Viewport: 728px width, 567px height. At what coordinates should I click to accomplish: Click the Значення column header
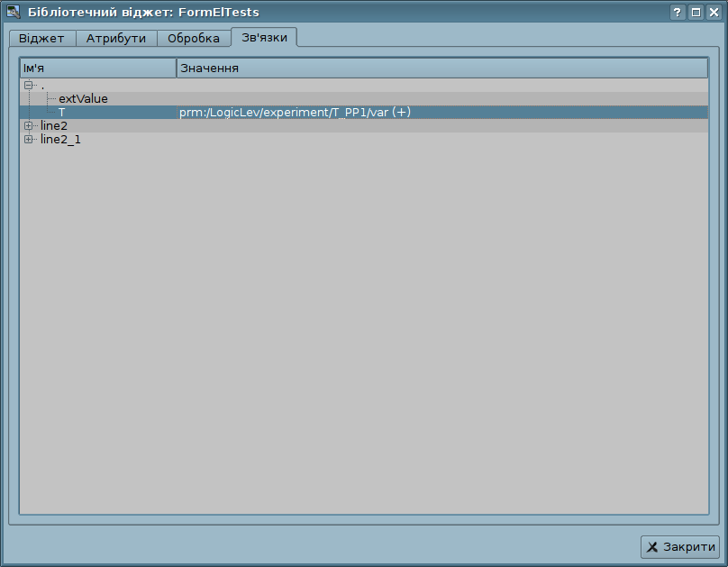tap(441, 69)
